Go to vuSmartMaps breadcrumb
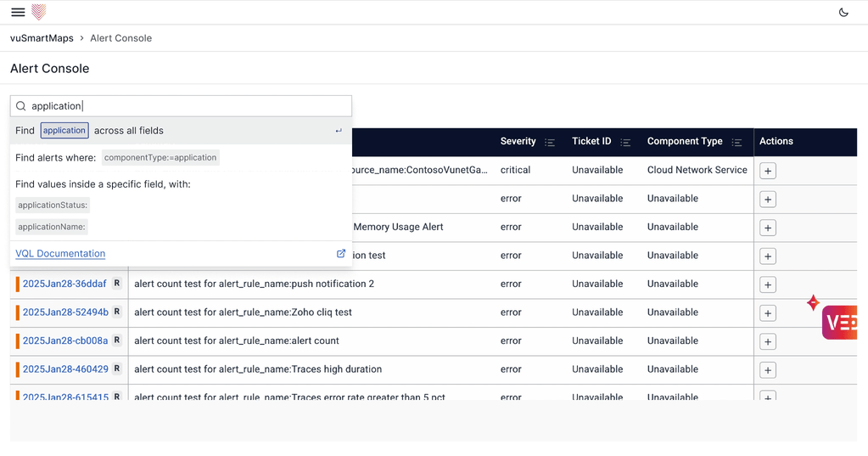 pos(42,38)
